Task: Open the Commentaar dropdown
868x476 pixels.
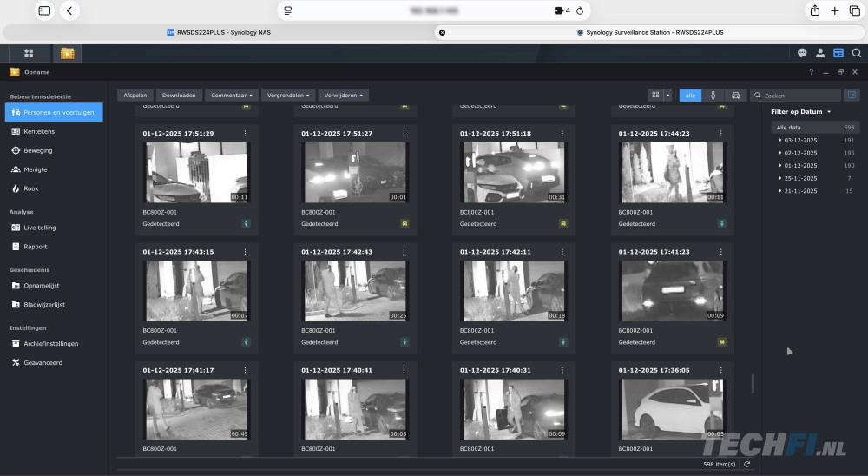Action: (x=232, y=96)
